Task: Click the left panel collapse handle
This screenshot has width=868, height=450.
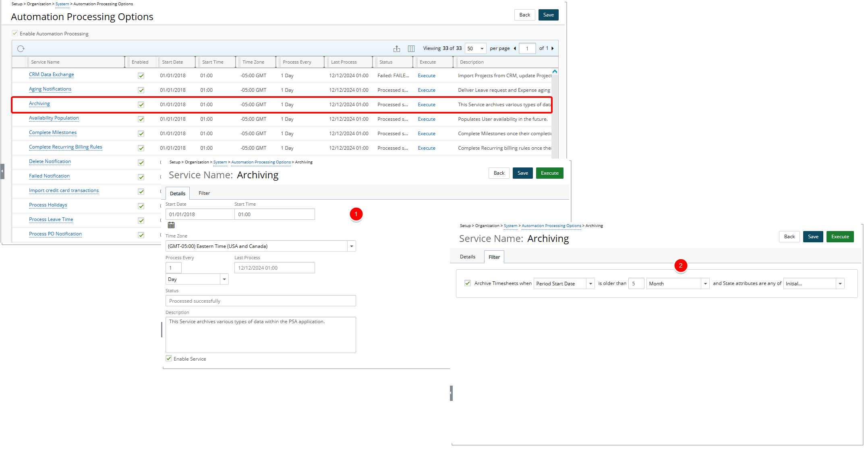Action: point(2,171)
